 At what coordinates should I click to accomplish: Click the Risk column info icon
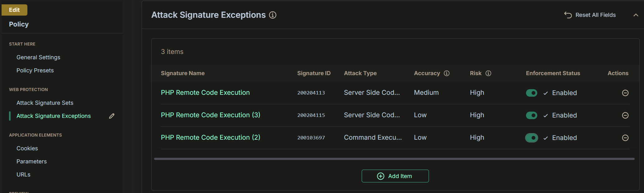(488, 73)
